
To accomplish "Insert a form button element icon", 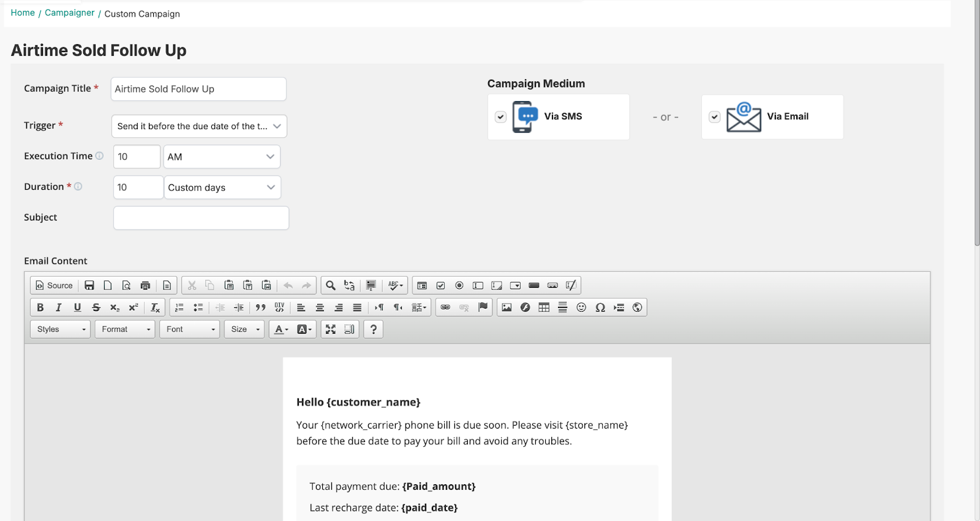I will click(x=534, y=285).
